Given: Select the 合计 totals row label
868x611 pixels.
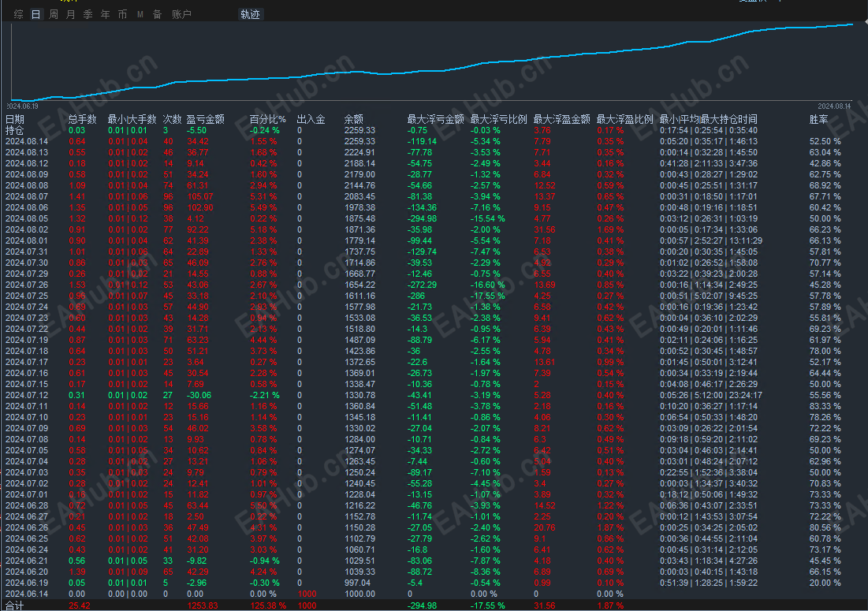Looking at the screenshot, I should 15,605.
